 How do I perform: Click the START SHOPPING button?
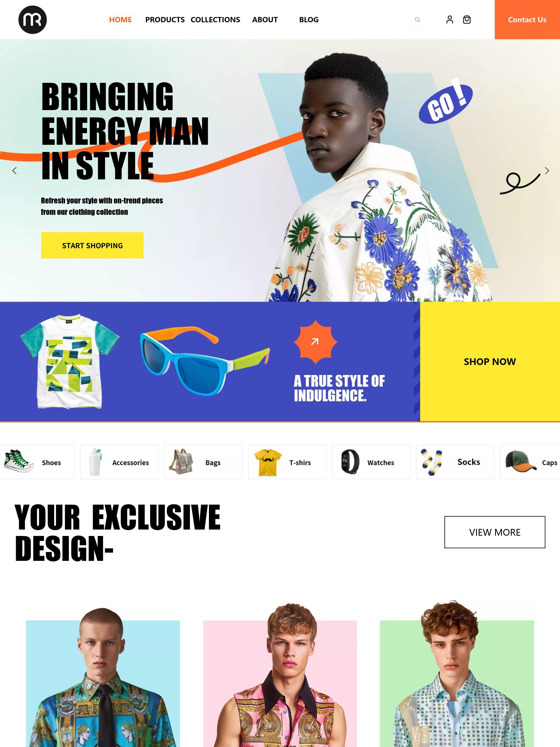click(x=92, y=245)
